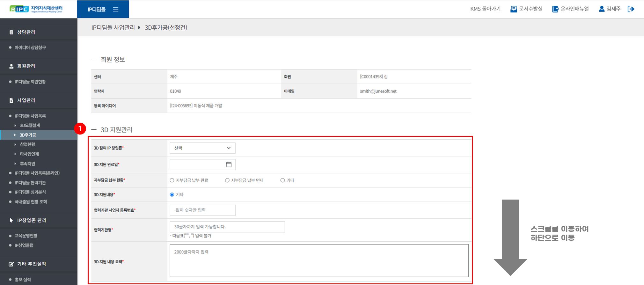Click the 협력기관 사업자 등록번호 input field
This screenshot has width=644, height=285.
coord(202,210)
